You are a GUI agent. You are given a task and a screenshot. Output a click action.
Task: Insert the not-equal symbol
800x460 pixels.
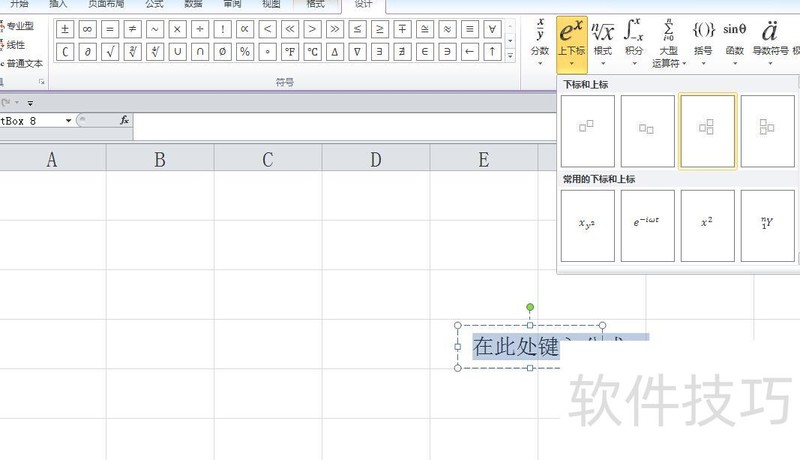coord(132,29)
